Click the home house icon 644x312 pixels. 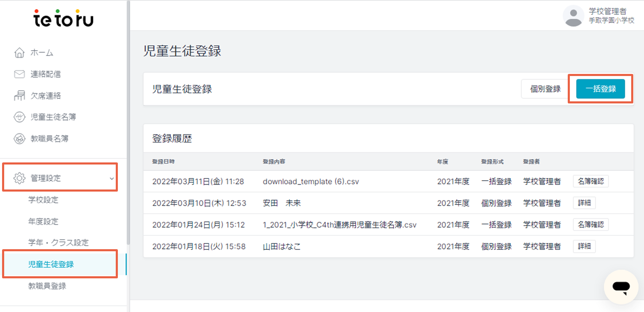tap(19, 53)
